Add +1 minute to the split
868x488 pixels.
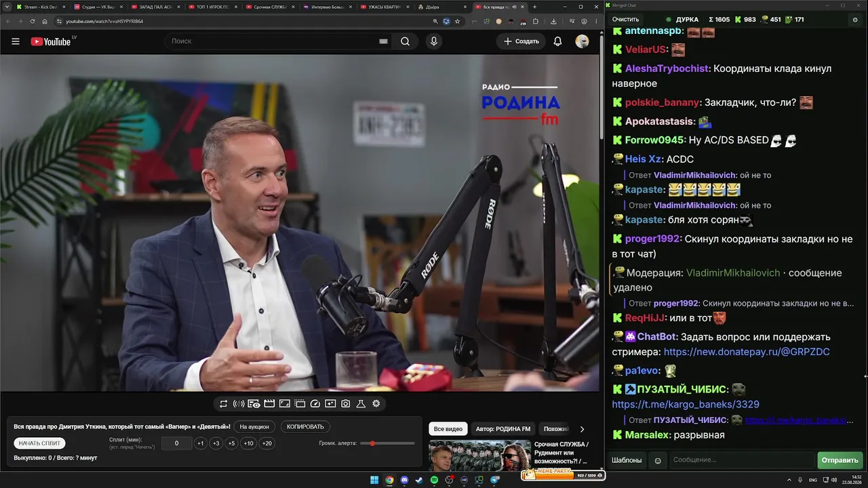click(x=200, y=443)
